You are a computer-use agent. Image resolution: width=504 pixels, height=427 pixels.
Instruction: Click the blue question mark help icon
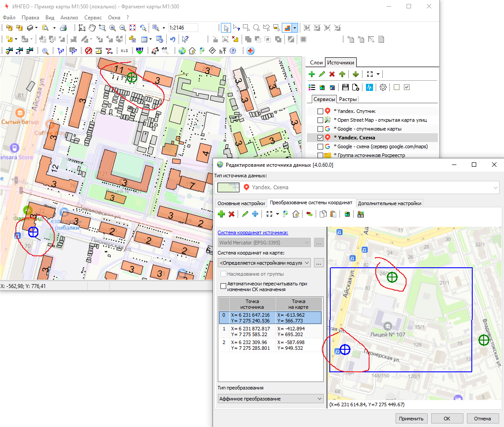tap(233, 51)
